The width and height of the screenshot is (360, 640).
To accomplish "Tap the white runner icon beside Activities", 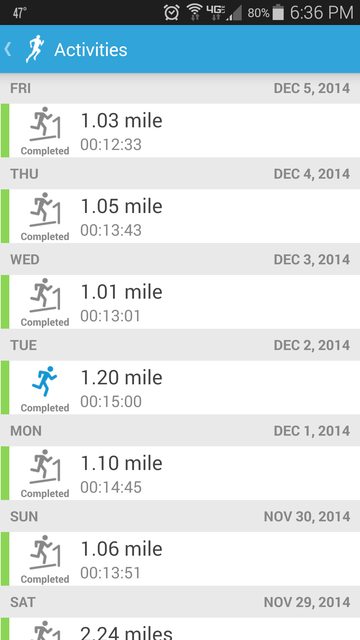I will pyautogui.click(x=34, y=49).
